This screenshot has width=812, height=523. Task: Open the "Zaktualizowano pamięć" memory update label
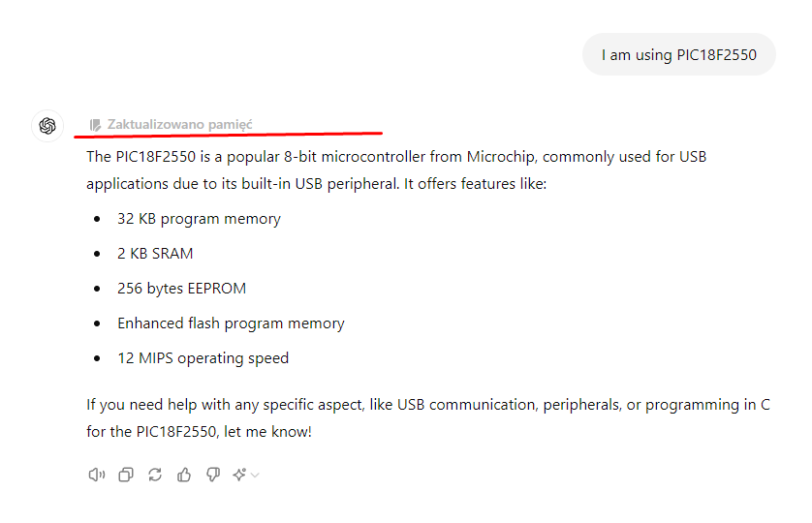coord(179,125)
